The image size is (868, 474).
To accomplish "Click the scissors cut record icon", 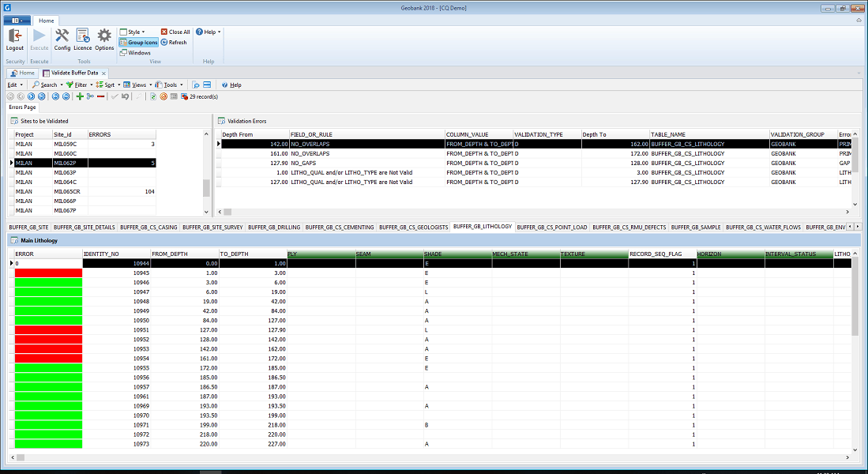I will click(x=90, y=96).
